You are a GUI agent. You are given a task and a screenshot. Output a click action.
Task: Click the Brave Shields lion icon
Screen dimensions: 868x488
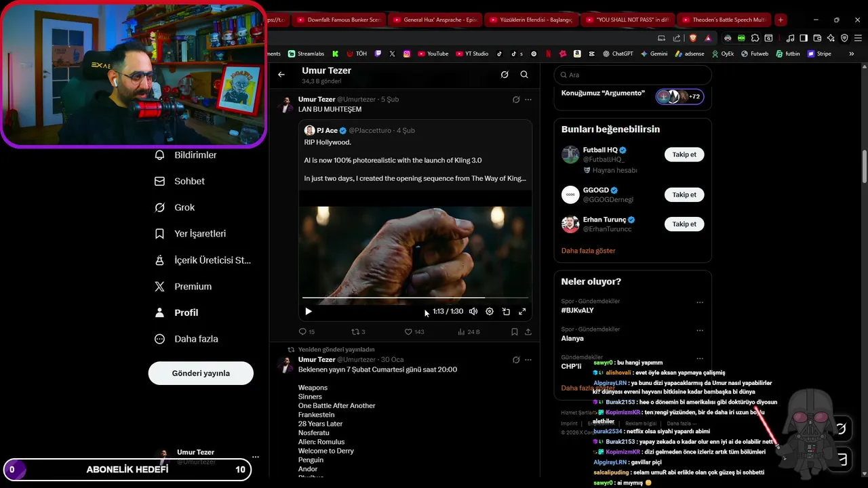(x=693, y=38)
